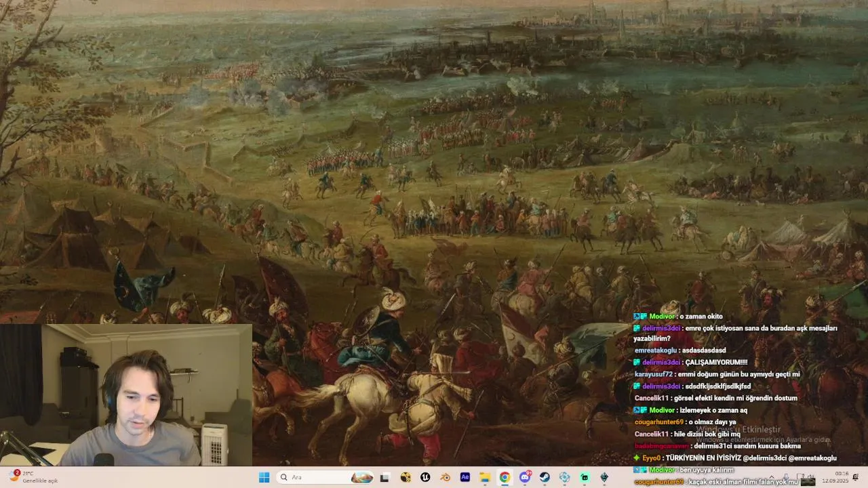Screen dimensions: 868x488
Task: Click chat username 'emreatakoglu'
Action: pyautogui.click(x=656, y=350)
